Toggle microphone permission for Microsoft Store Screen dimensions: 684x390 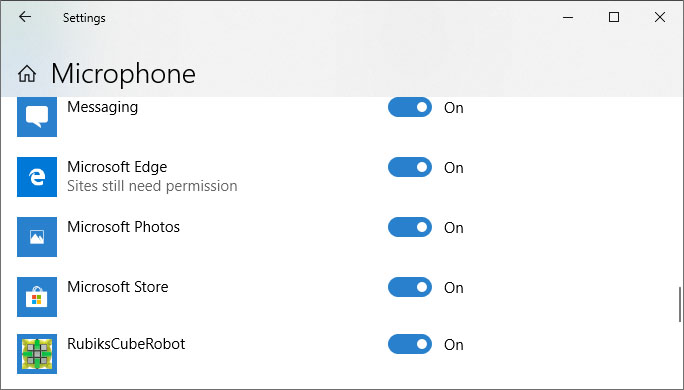pos(410,287)
